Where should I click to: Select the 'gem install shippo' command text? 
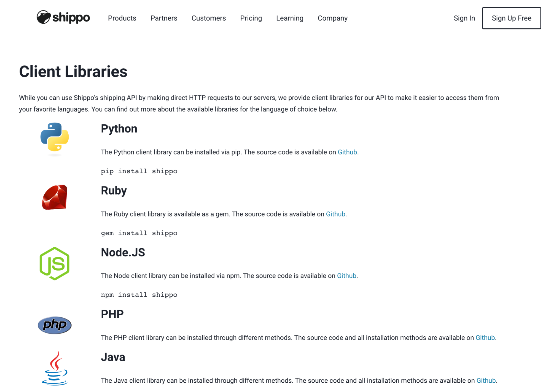[139, 233]
